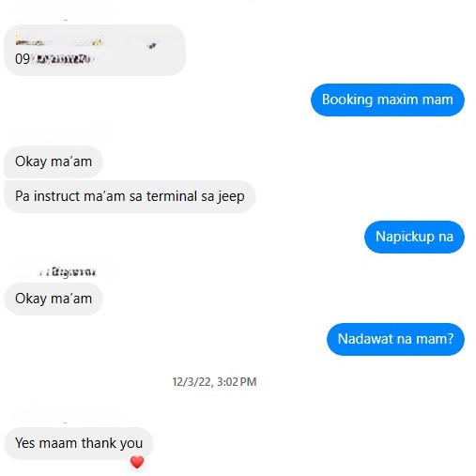Select the "Booking maxim mam" message bubble
This screenshot has height=476, width=476.
[388, 100]
